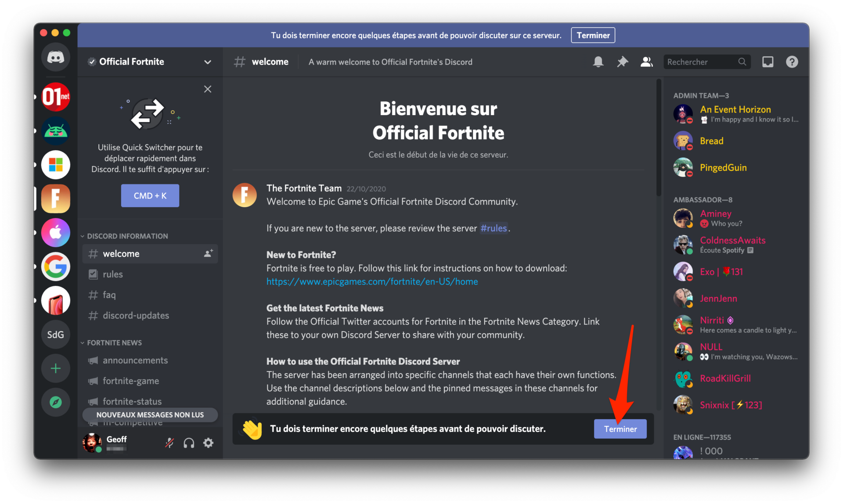This screenshot has width=843, height=504.
Task: Add a server with plus icon
Action: pyautogui.click(x=56, y=368)
